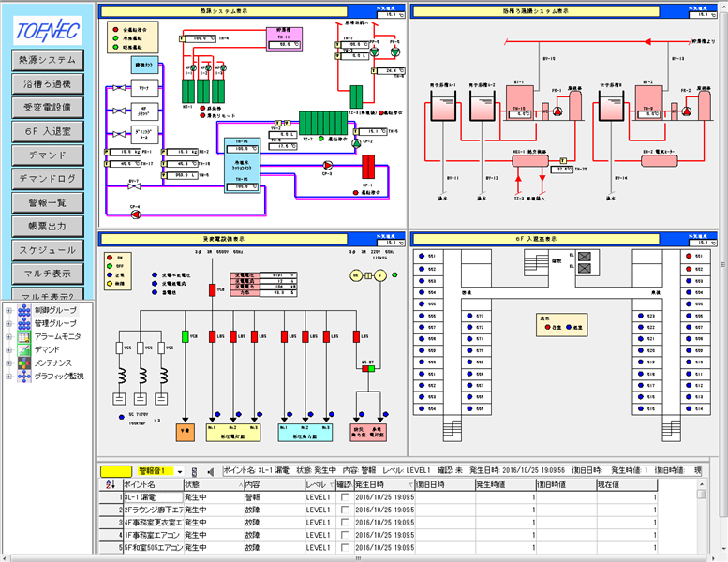Click the メンテナンス colored-blocks icon
This screenshot has height=562, width=728.
(23, 362)
